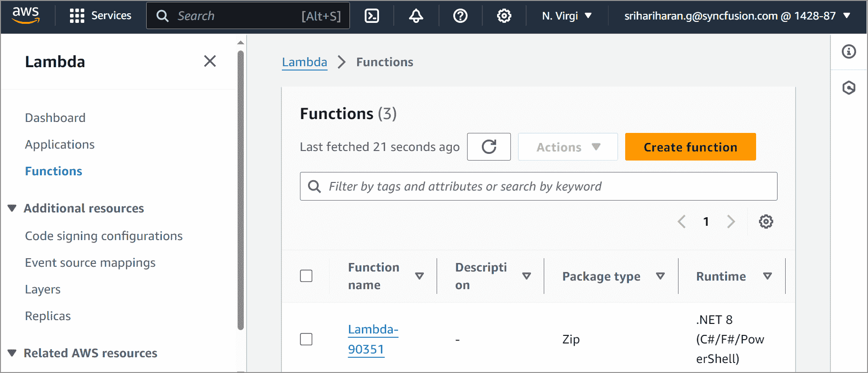868x373 pixels.
Task: Open table preferences gear icon
Action: point(766,222)
